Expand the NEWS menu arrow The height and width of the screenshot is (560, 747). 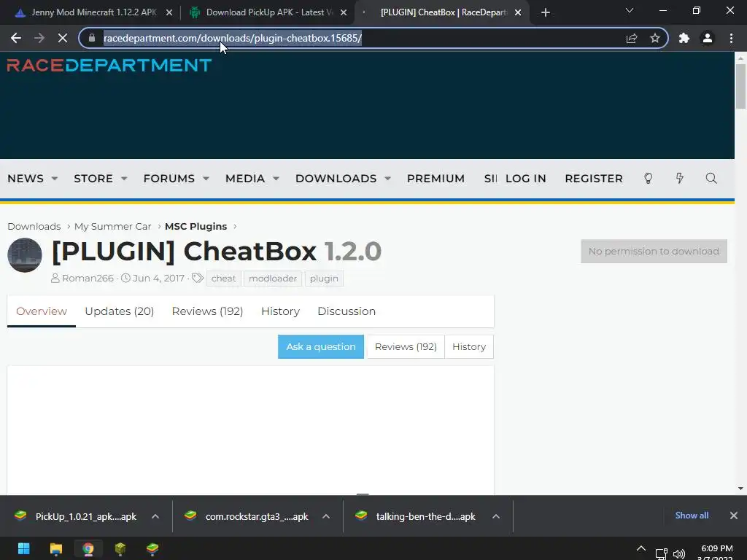55,179
